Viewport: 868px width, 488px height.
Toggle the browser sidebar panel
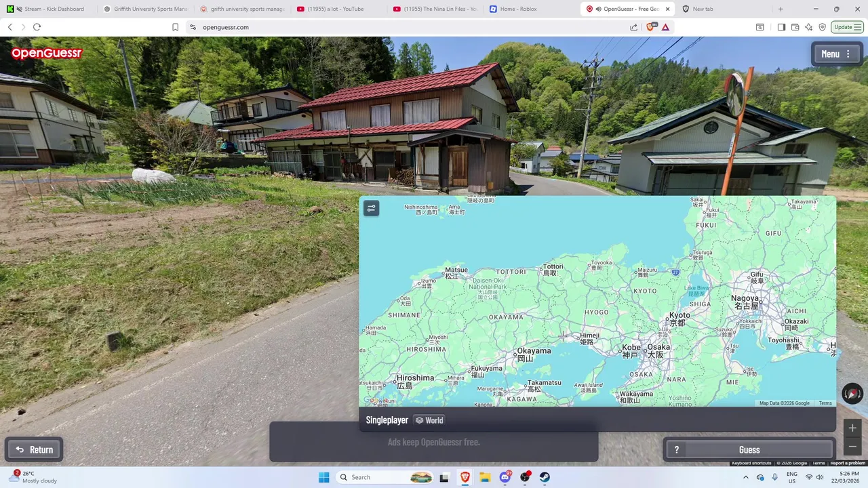pyautogui.click(x=781, y=27)
